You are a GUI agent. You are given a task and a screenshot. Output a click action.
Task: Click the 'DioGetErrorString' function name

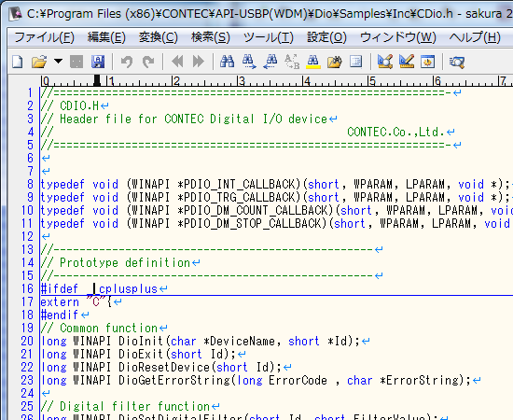coord(174,381)
